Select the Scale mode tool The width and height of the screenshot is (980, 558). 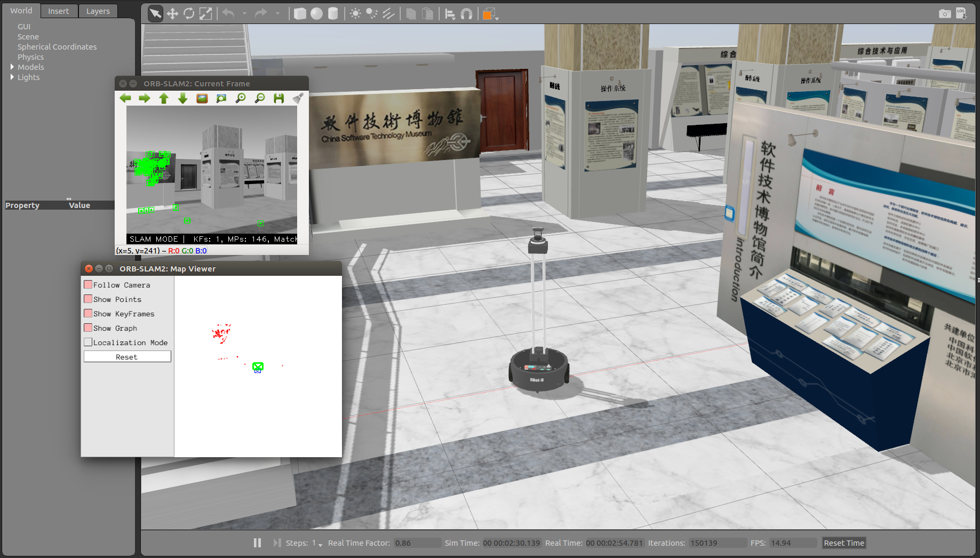click(206, 13)
